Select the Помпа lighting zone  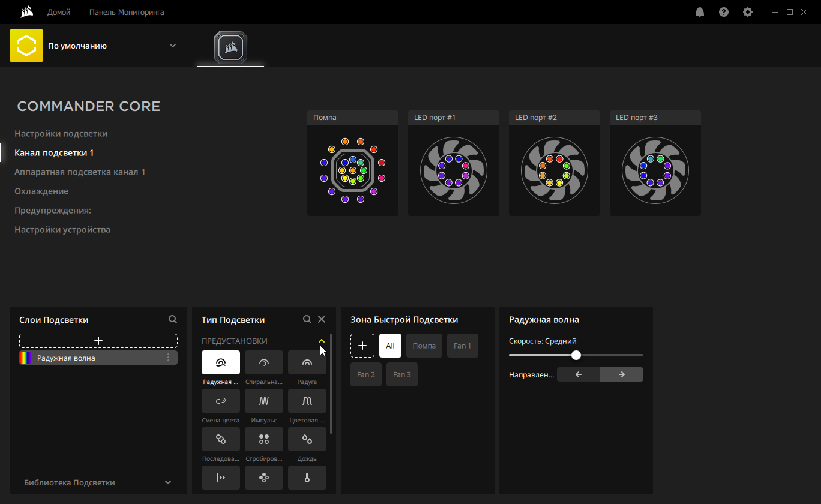tap(424, 346)
